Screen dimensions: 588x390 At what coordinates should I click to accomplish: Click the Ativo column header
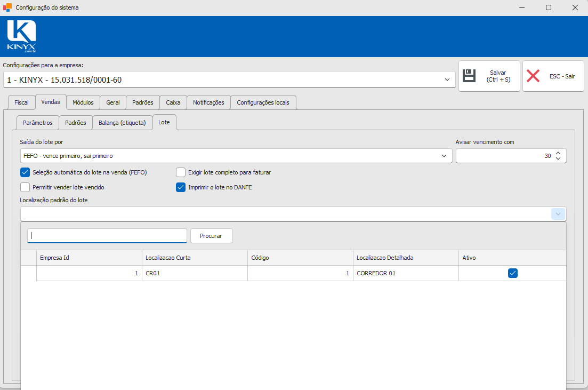[512, 258]
